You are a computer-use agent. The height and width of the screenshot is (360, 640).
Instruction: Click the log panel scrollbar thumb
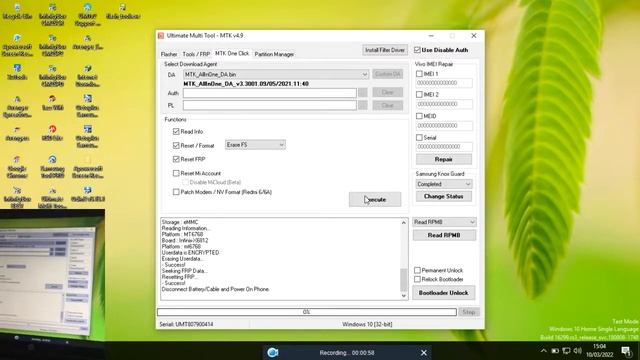coord(404,280)
